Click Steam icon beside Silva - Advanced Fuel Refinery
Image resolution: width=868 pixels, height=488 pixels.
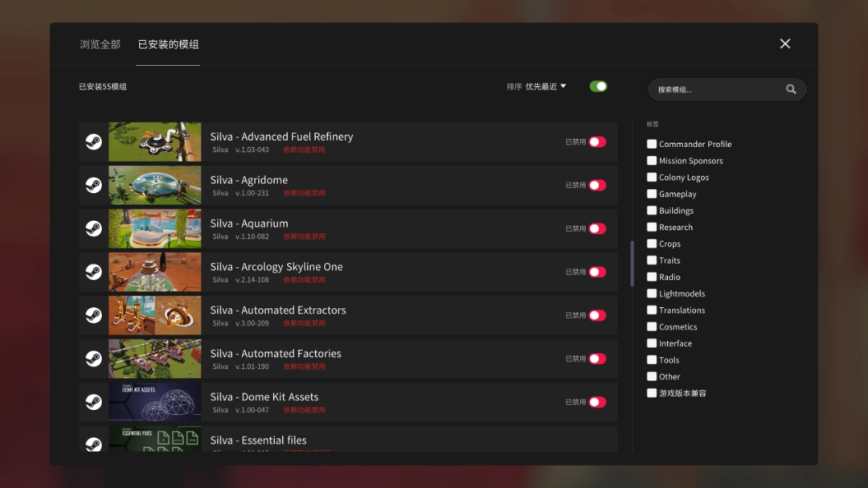93,142
